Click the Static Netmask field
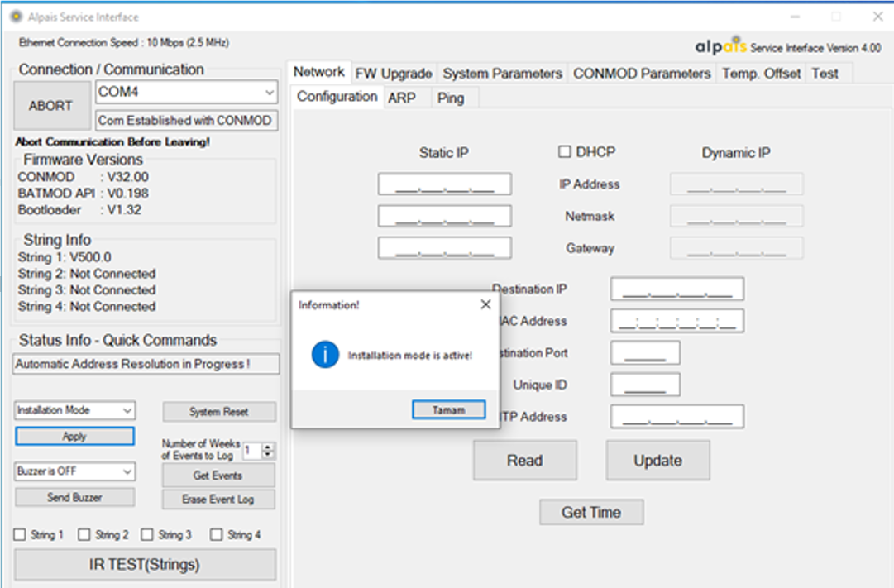The height and width of the screenshot is (588, 894). pyautogui.click(x=445, y=216)
